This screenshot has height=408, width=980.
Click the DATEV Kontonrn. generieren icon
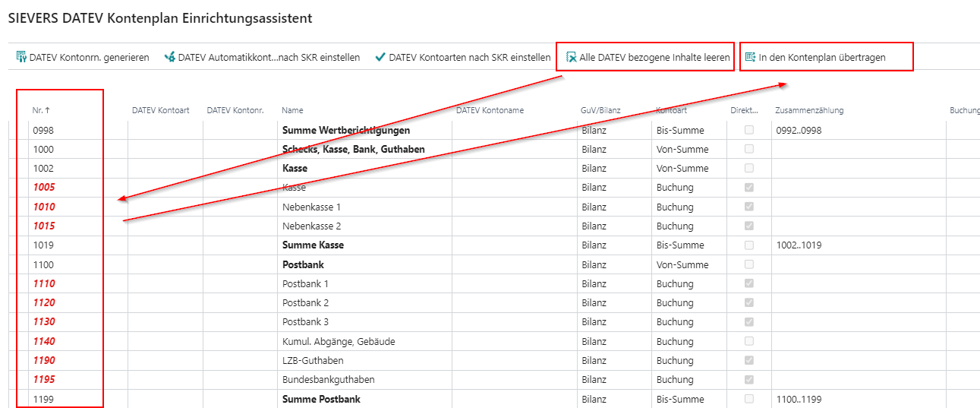[x=21, y=57]
